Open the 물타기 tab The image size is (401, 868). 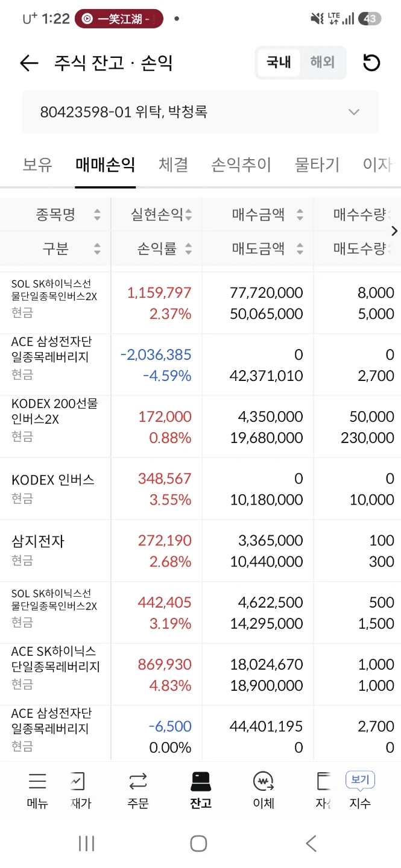tap(317, 164)
